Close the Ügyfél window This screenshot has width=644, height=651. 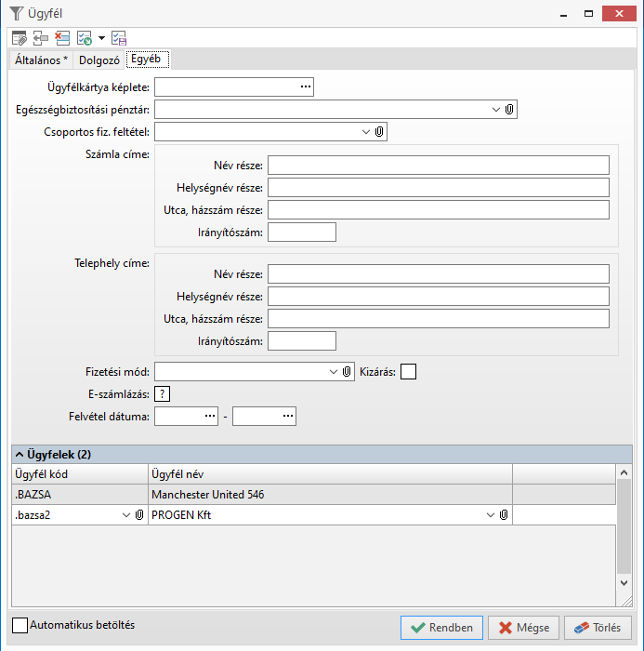click(x=619, y=14)
